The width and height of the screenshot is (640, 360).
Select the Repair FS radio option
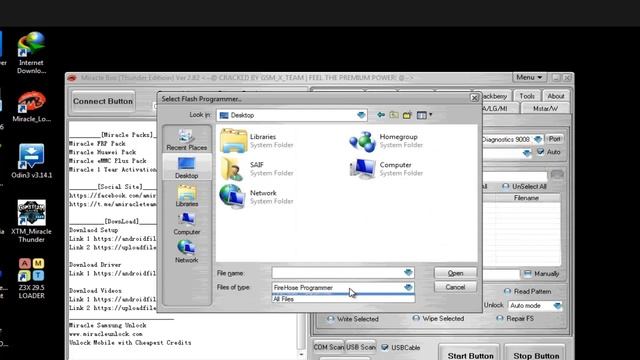coord(515,318)
